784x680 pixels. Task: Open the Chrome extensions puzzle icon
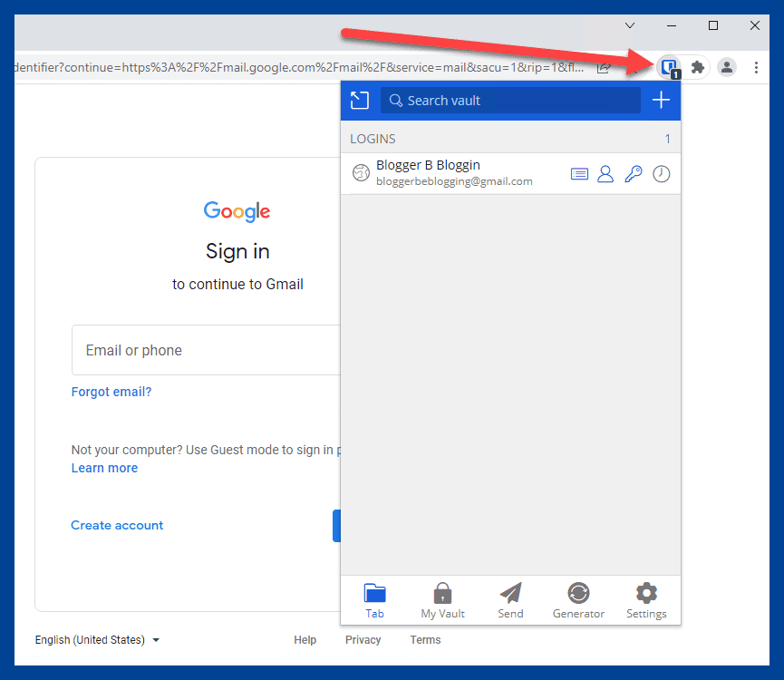(x=698, y=67)
